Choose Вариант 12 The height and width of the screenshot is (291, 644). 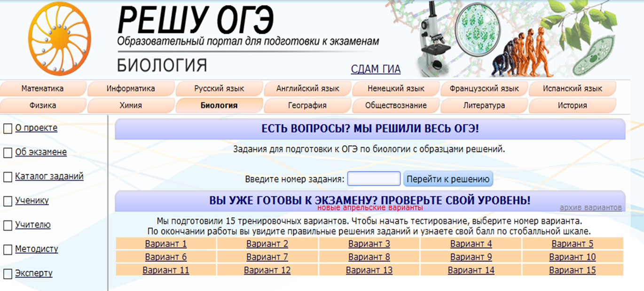(267, 270)
